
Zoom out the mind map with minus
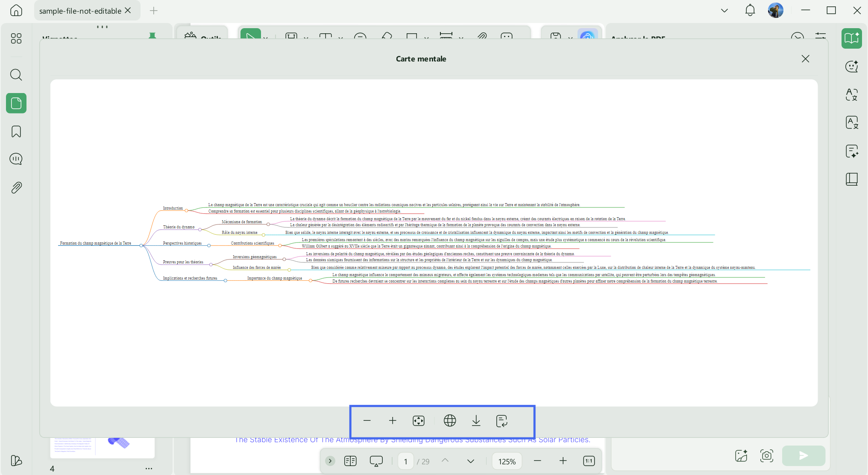click(367, 421)
